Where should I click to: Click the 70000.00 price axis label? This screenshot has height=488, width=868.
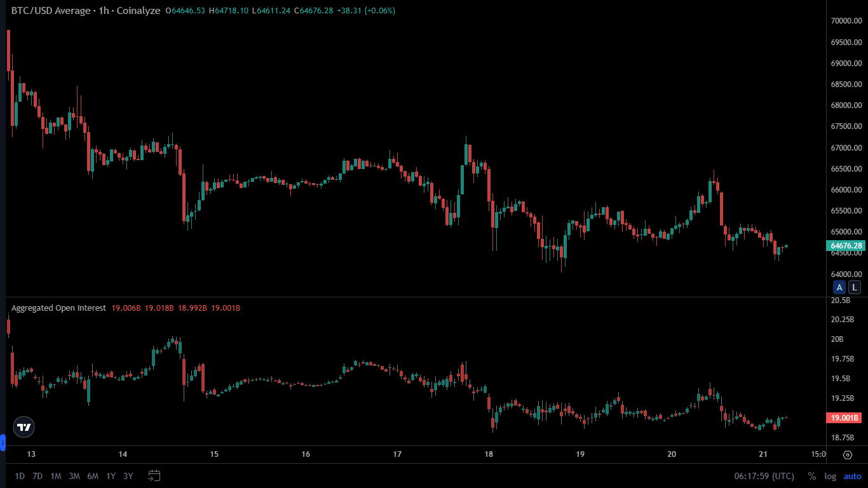click(x=846, y=21)
